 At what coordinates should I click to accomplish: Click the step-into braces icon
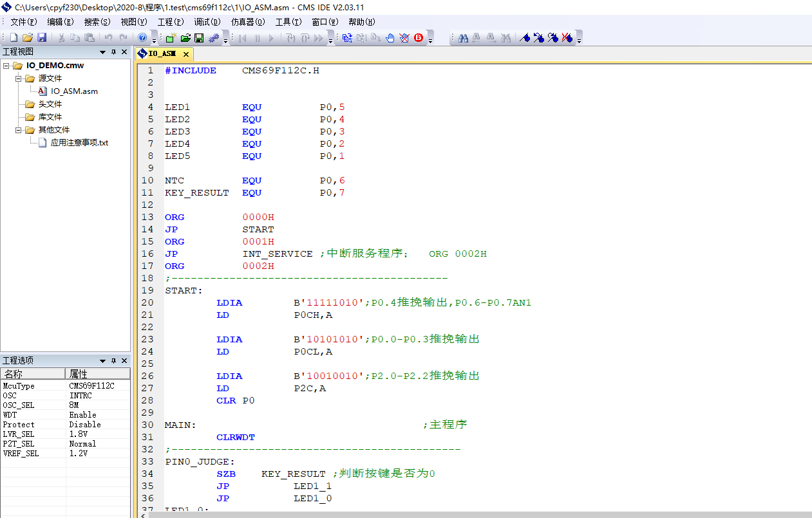tap(290, 38)
